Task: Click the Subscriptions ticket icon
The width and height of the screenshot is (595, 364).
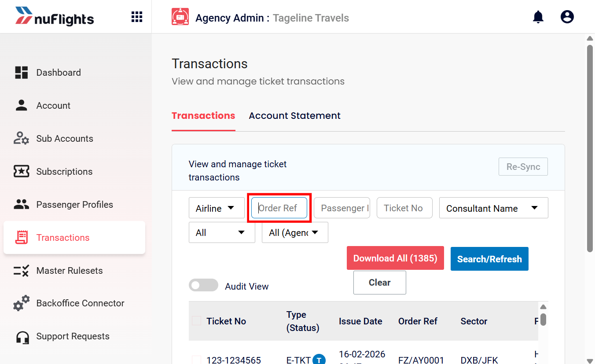Action: pyautogui.click(x=22, y=172)
